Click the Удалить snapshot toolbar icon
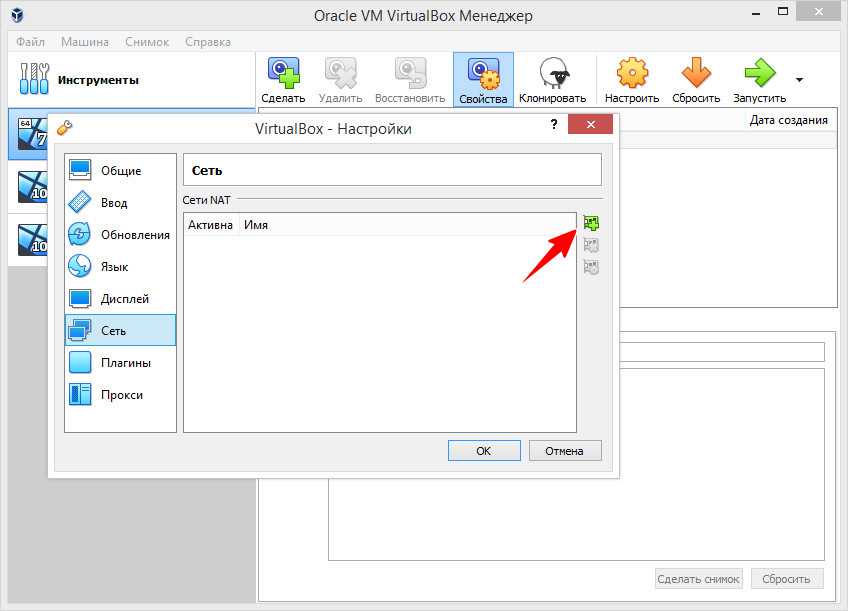This screenshot has height=611, width=848. coord(340,80)
